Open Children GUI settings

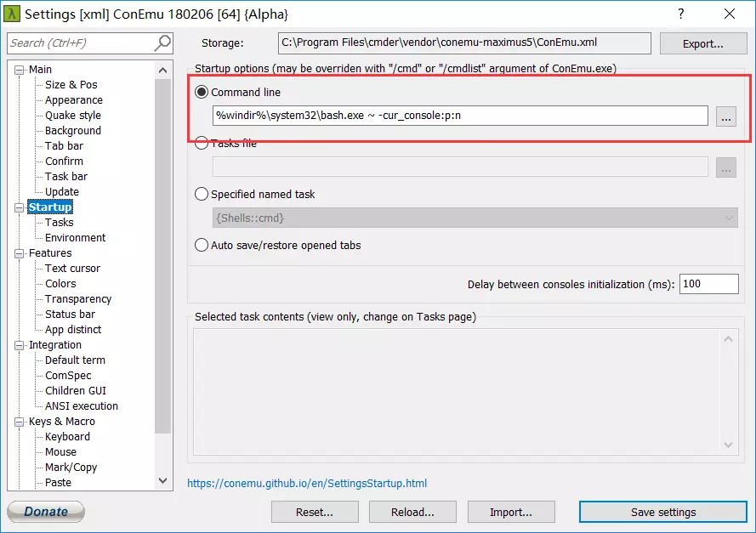coord(76,391)
